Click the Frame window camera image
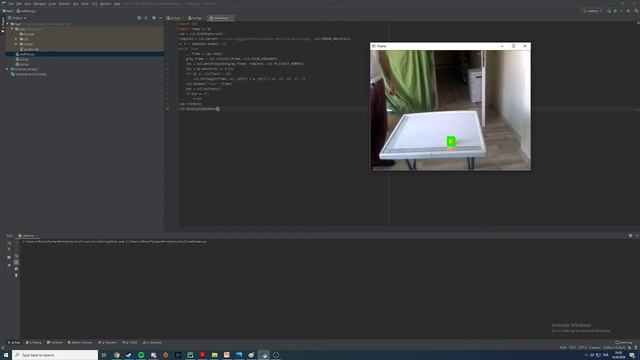 [x=451, y=110]
